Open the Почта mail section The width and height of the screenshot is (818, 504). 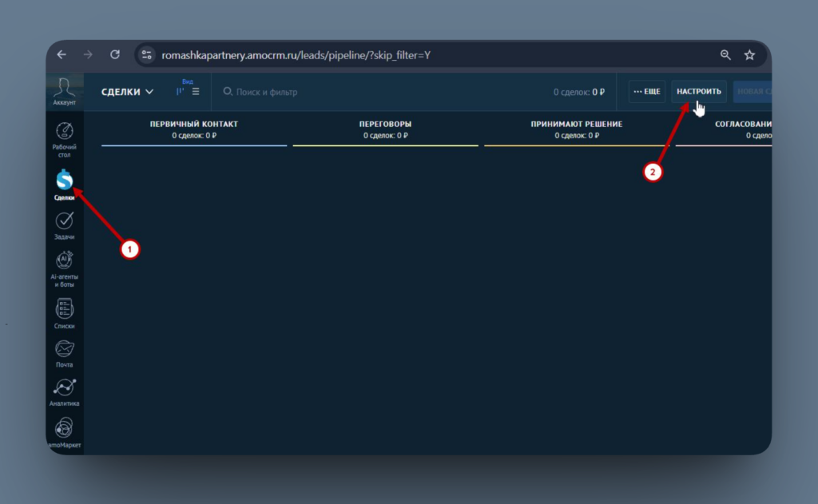tap(64, 353)
